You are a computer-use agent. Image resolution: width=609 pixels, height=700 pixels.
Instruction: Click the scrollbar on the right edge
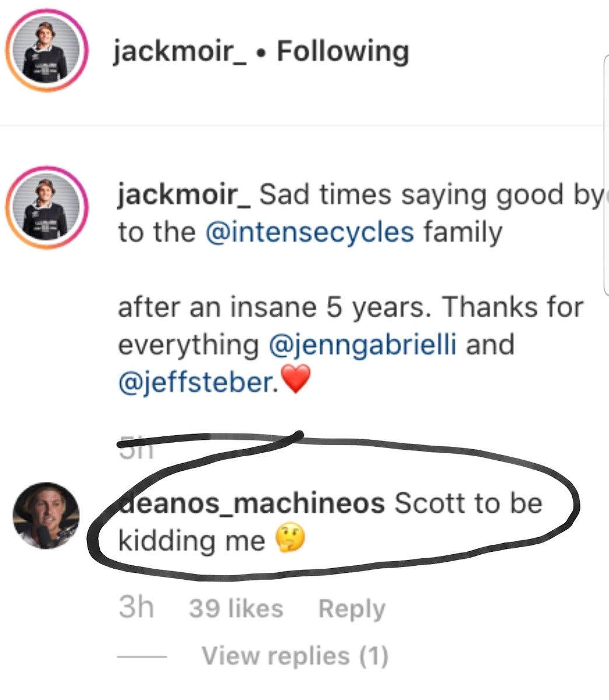pyautogui.click(x=606, y=175)
